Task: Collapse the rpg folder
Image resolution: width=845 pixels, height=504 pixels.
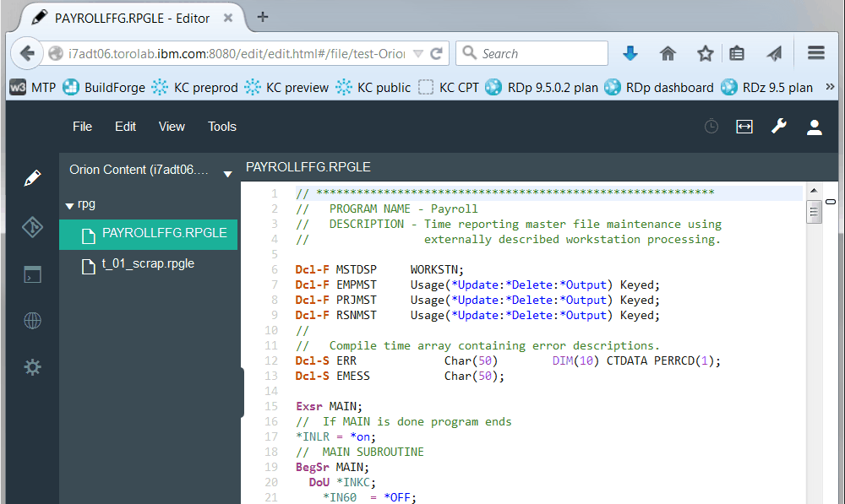Action: tap(70, 205)
